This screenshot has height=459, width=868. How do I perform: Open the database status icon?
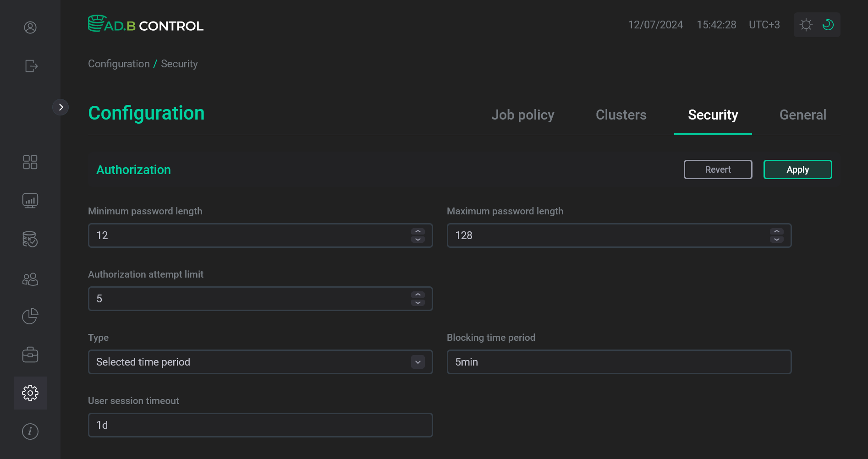point(30,239)
